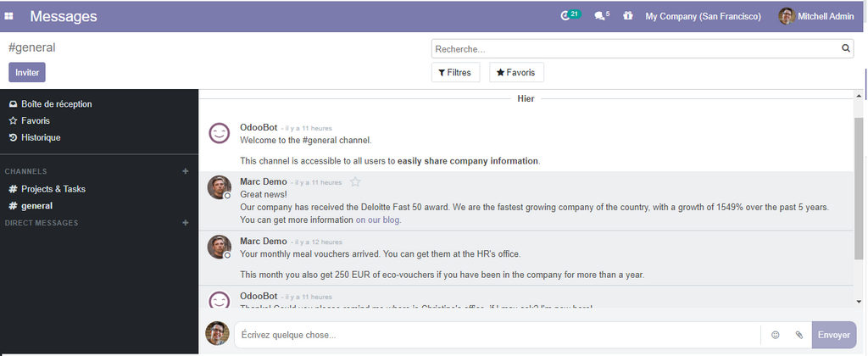The image size is (868, 356).
Task: Click the gift icon in top bar
Action: pos(627,16)
